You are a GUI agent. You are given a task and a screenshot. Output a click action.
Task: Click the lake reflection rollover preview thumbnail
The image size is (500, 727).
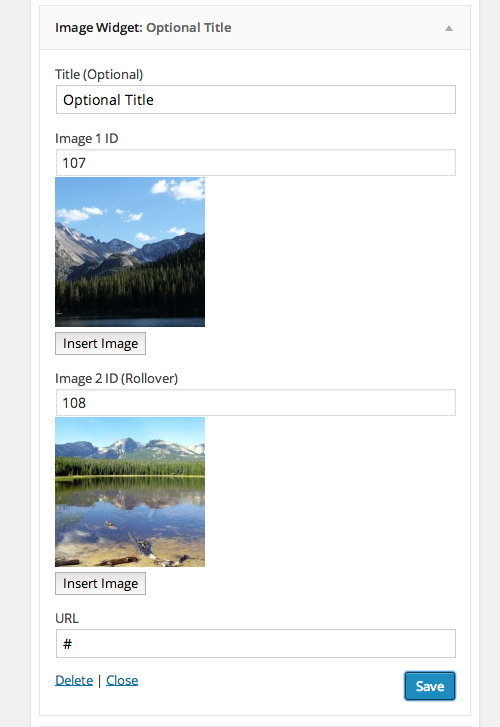coord(130,492)
